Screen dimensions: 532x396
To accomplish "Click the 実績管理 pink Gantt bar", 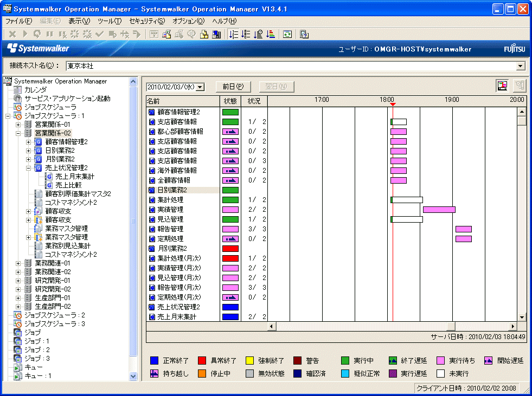I will point(439,210).
